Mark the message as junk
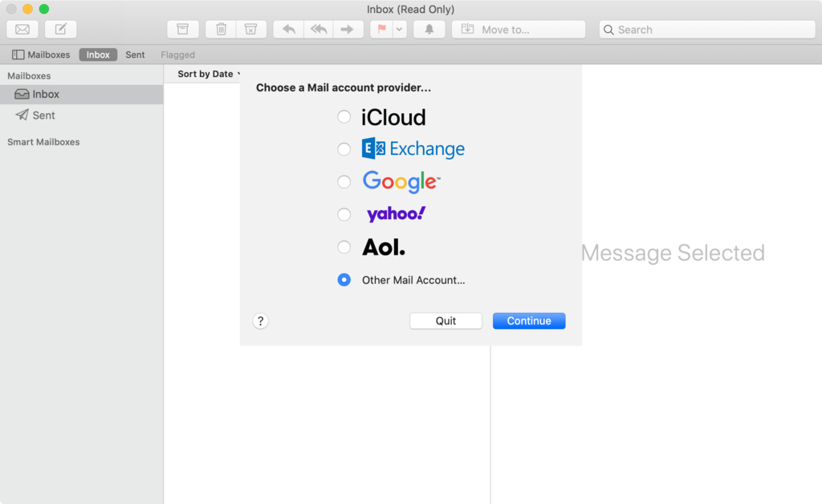 pos(251,29)
